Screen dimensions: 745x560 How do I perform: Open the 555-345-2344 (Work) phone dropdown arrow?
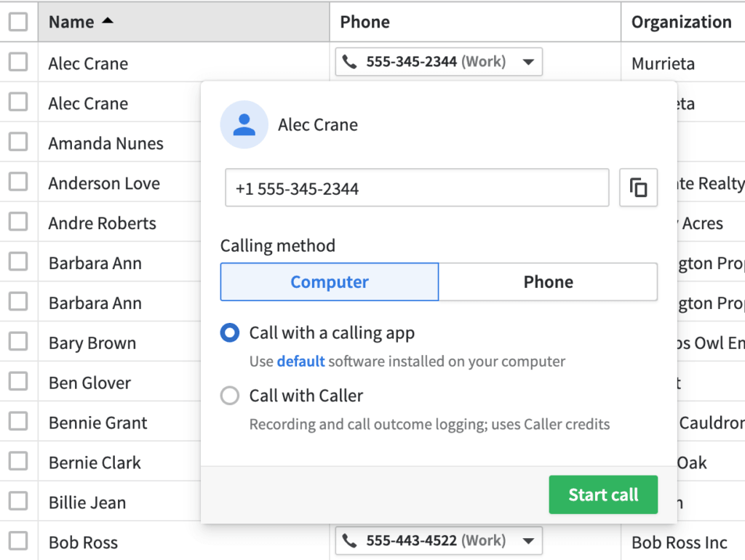[x=528, y=62]
